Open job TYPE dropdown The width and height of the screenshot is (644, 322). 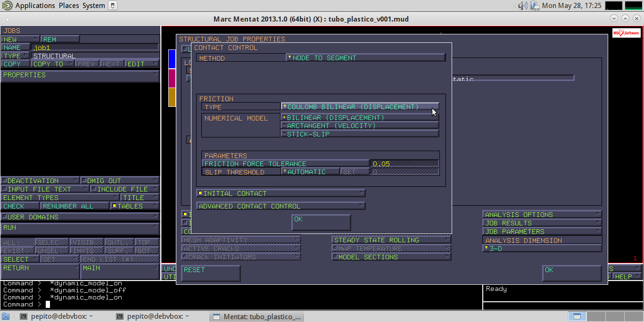tap(16, 56)
